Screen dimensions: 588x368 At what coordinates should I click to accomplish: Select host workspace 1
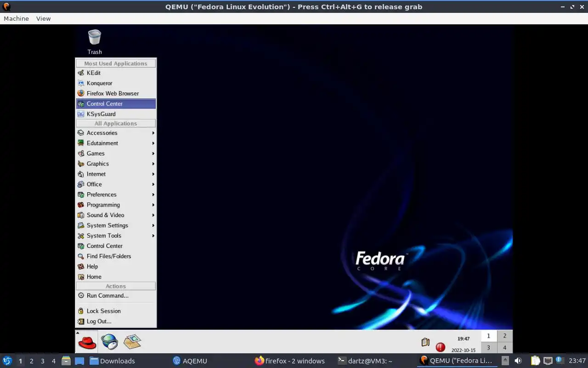(x=20, y=361)
